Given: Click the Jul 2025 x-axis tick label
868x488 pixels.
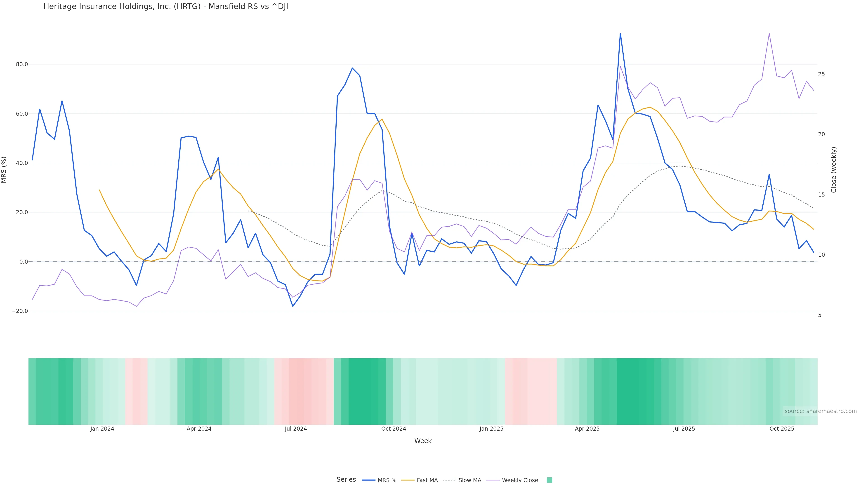Looking at the screenshot, I should tap(684, 429).
